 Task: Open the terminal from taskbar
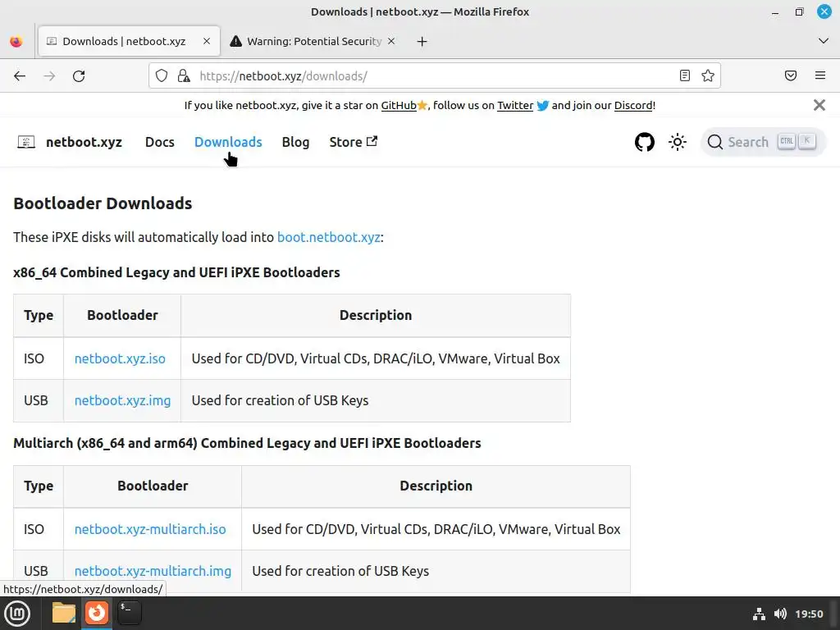click(129, 613)
